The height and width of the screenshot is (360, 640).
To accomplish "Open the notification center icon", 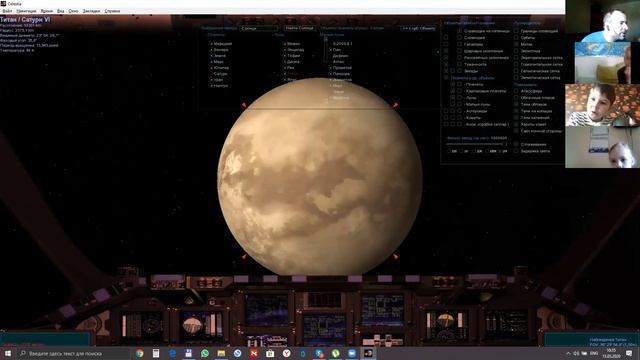I will click(x=629, y=353).
